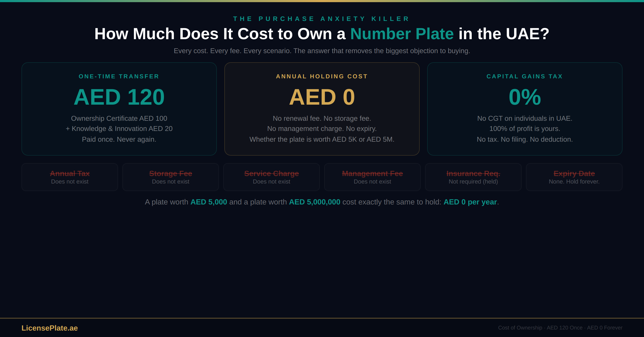Click the struck-through Management Fee tile
Viewport: 644px width, 337px height.
coord(372,177)
